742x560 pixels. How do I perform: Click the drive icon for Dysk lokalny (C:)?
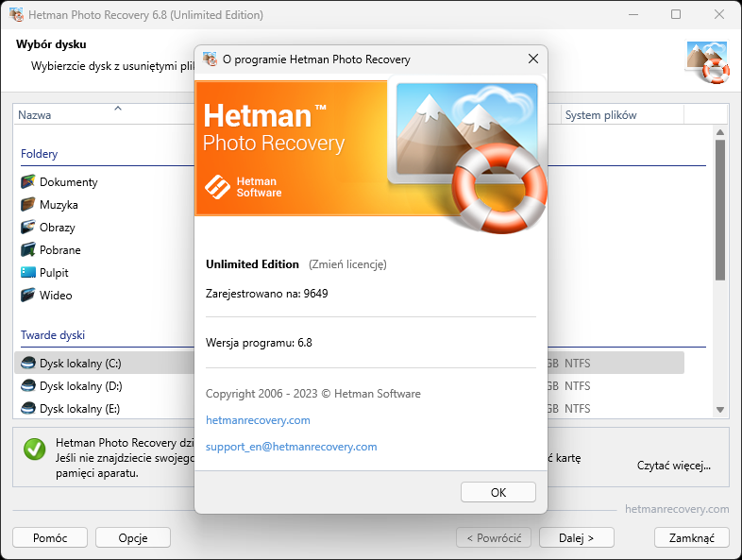point(28,363)
